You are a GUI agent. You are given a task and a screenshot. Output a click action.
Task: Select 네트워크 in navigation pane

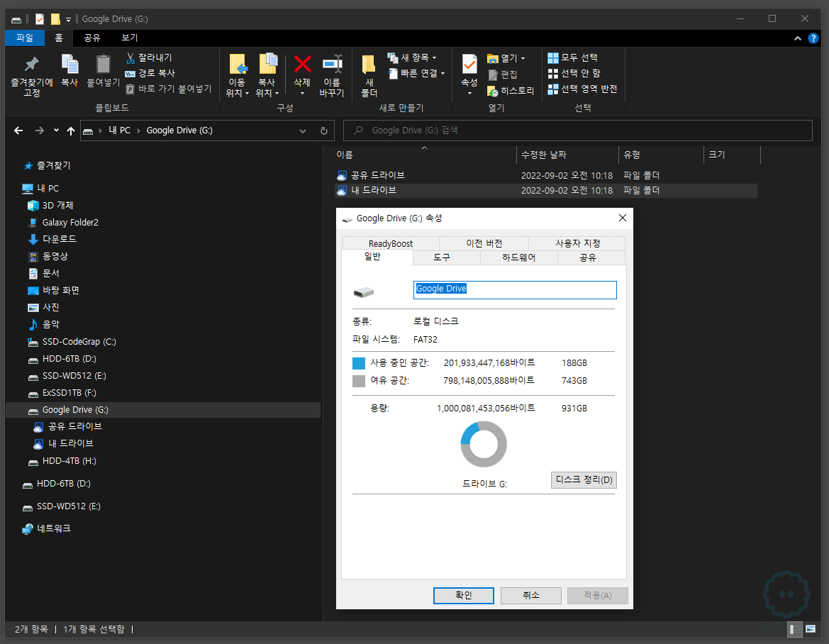coord(53,528)
